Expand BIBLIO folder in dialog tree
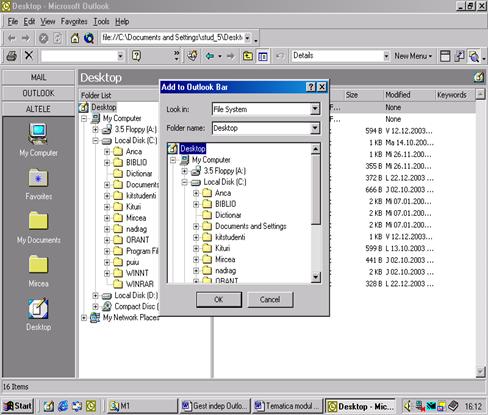Image resolution: width=488 pixels, height=415 pixels. tap(196, 204)
